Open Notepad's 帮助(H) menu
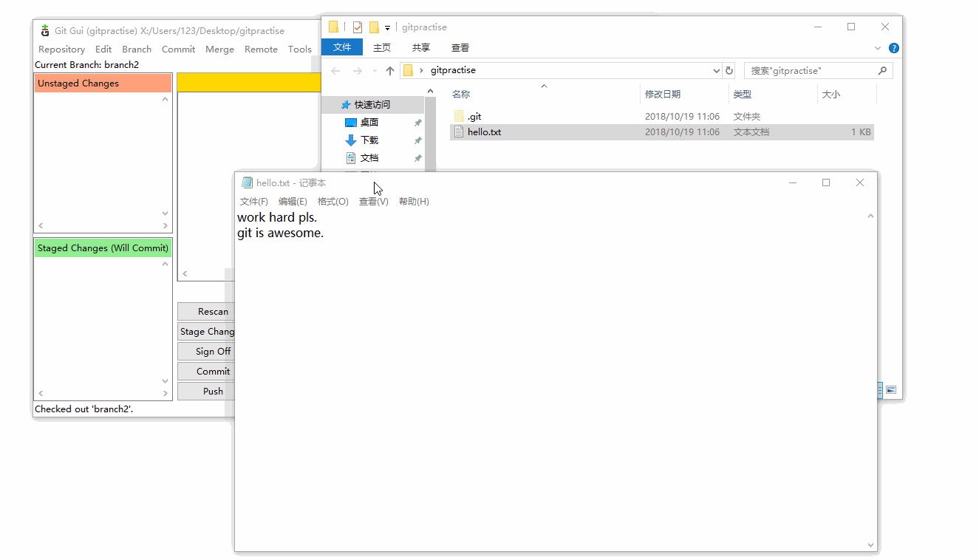 tap(414, 202)
